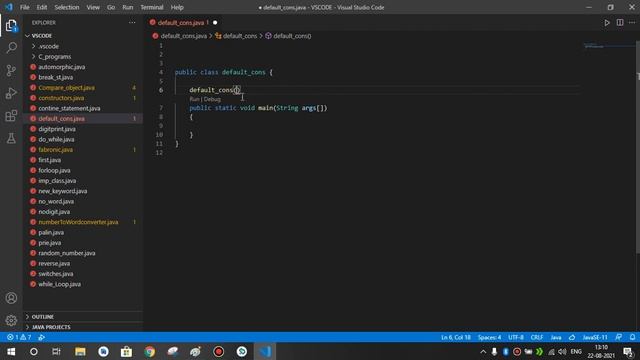Open editor More Actions ellipsis

point(632,23)
